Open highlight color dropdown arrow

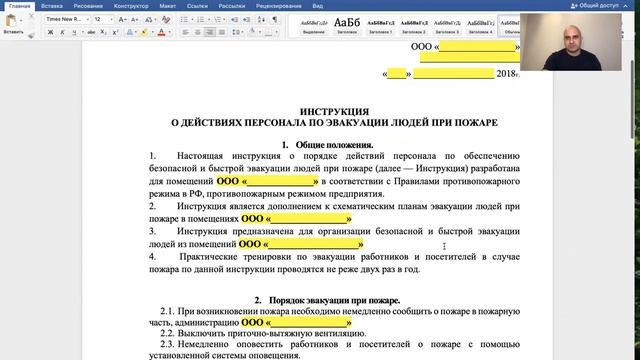(152, 32)
